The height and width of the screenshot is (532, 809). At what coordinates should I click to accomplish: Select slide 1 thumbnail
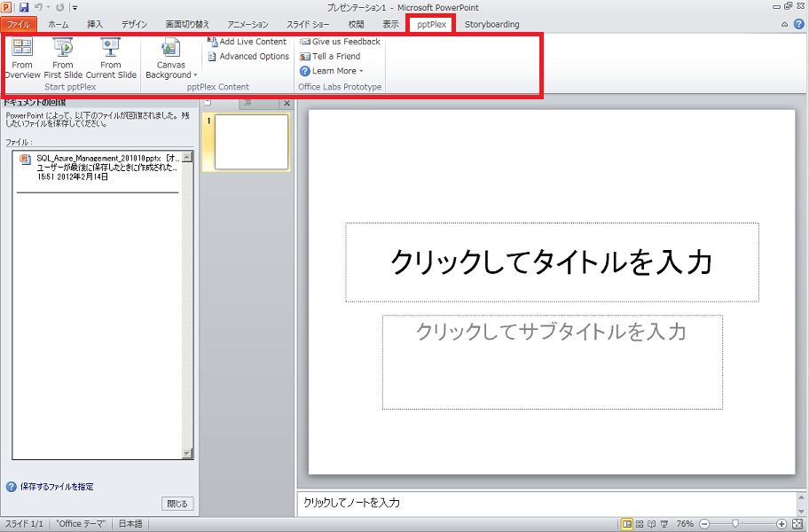[252, 142]
